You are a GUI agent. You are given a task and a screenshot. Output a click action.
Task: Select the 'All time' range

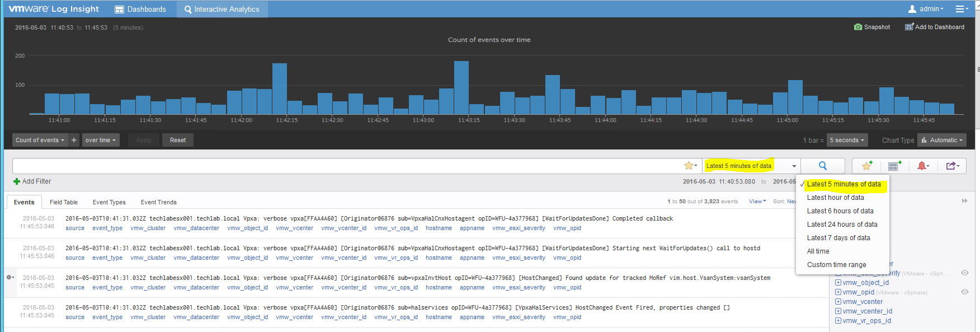[818, 251]
